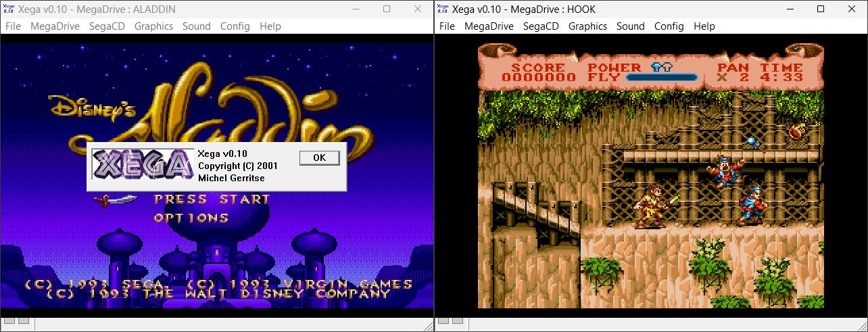Minimize the ALADDIN window
868x332 pixels.
(356, 9)
